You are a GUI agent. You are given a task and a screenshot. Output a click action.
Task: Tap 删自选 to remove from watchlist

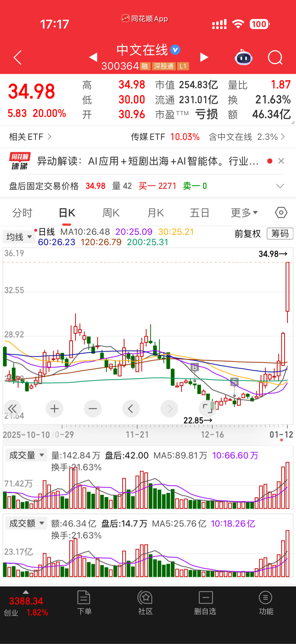coord(205,603)
